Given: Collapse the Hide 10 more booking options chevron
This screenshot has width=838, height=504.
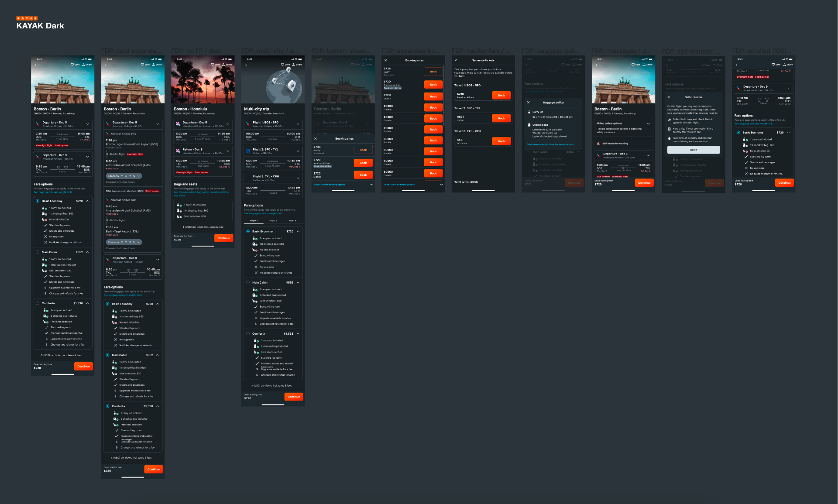Looking at the screenshot, I should click(441, 185).
